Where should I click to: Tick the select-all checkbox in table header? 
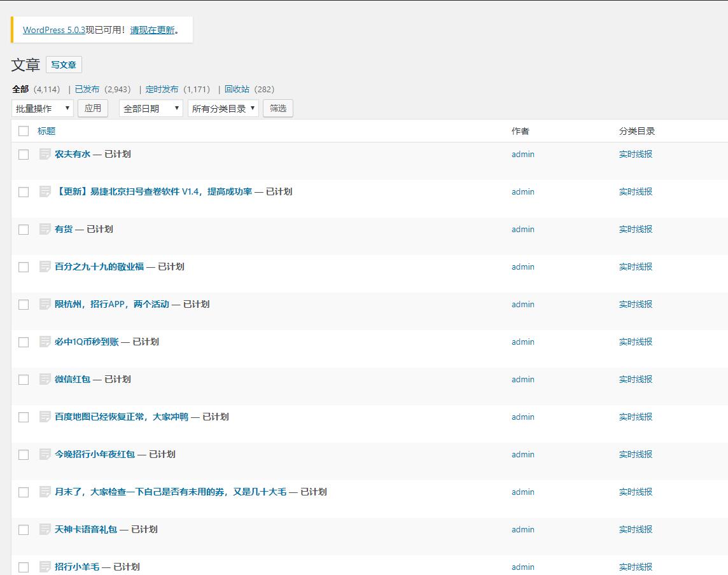(x=24, y=131)
